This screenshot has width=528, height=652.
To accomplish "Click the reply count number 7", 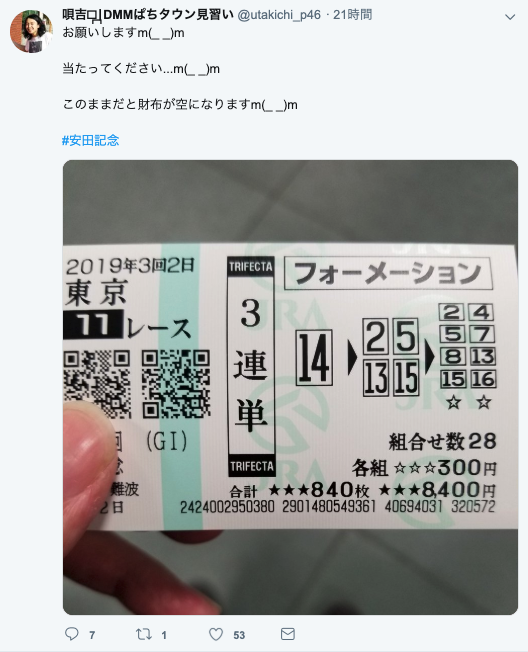I will tap(92, 635).
